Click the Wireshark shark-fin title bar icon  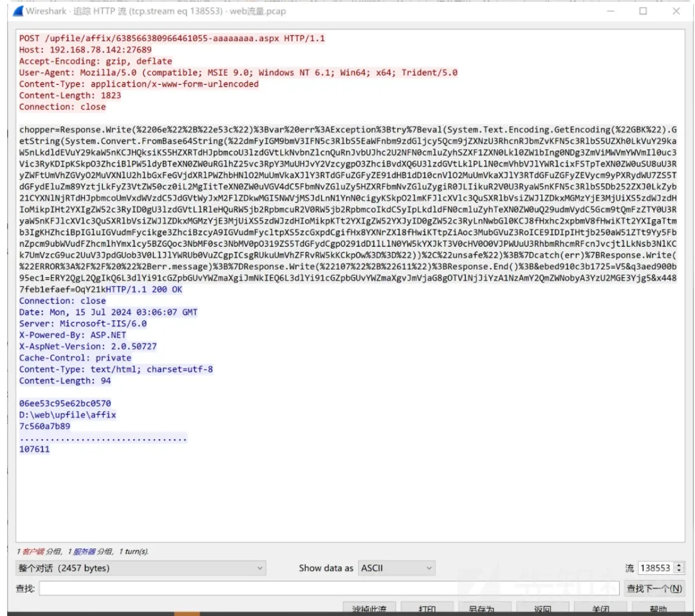pyautogui.click(x=18, y=11)
